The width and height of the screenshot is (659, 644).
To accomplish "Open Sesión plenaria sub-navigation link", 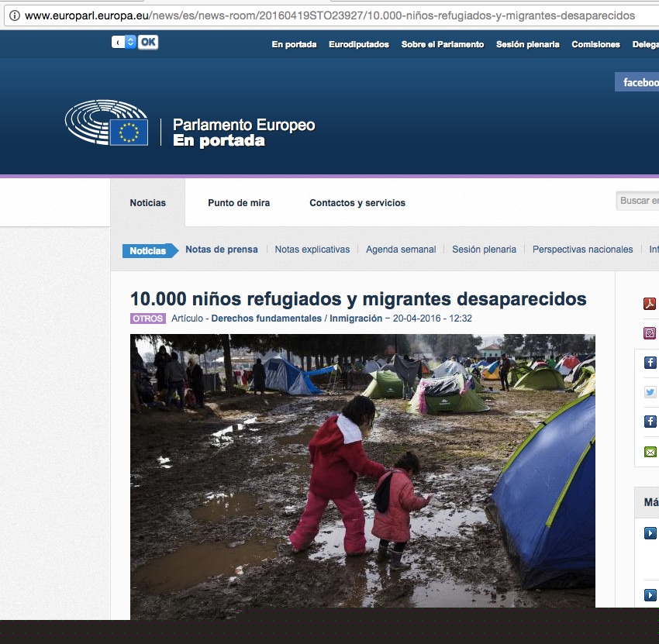I will 484,250.
